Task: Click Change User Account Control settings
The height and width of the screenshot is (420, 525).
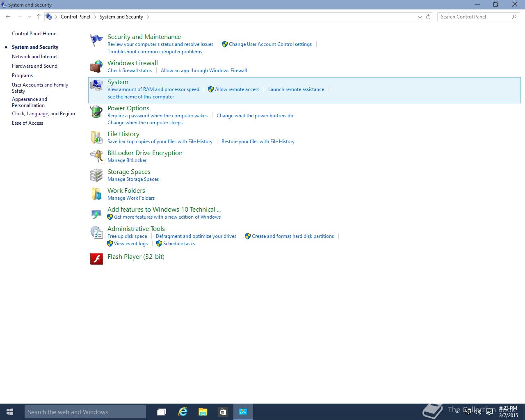Action: pos(270,44)
